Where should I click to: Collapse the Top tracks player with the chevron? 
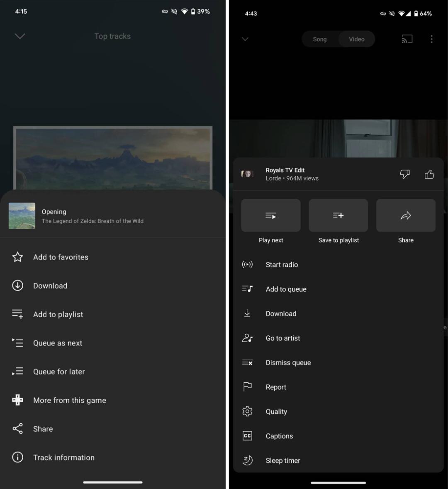20,36
